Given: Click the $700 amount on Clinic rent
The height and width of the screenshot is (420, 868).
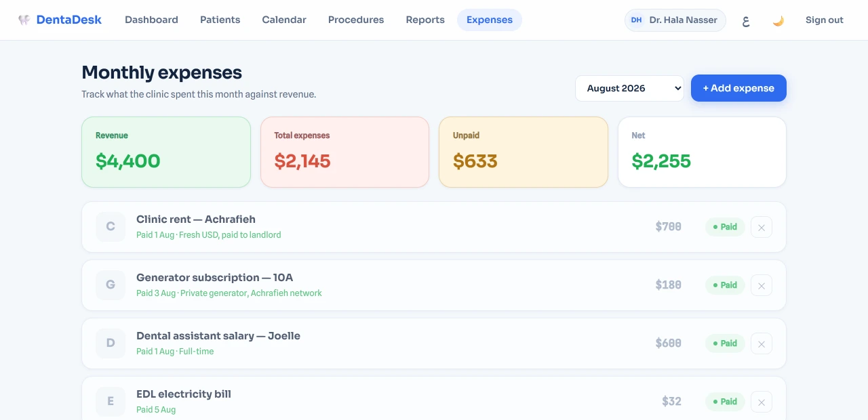Looking at the screenshot, I should (x=669, y=227).
